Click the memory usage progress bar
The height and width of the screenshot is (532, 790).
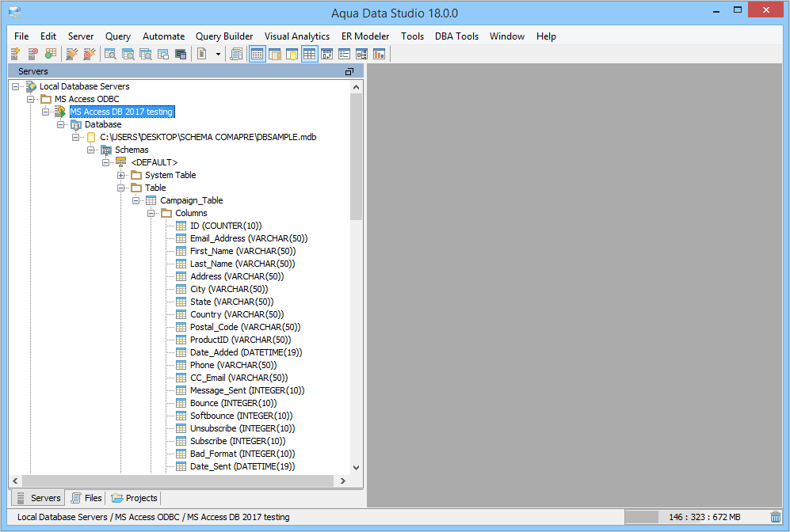click(696, 517)
